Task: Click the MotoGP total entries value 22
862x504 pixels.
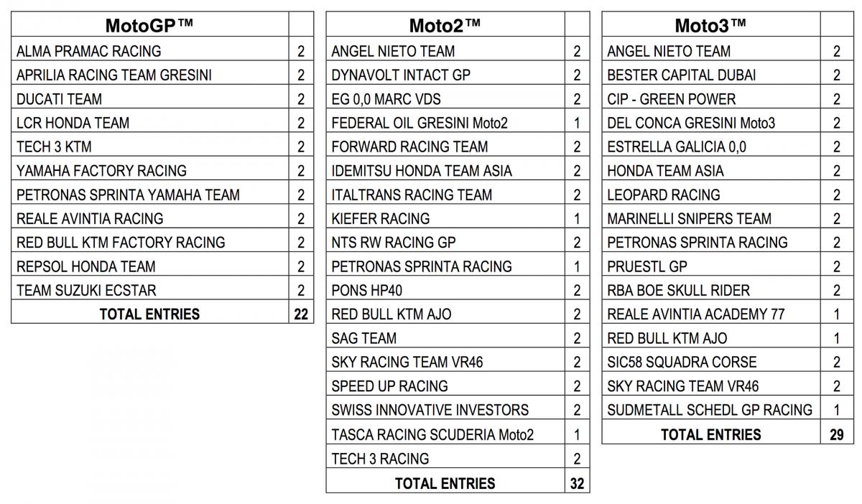Action: [x=301, y=314]
